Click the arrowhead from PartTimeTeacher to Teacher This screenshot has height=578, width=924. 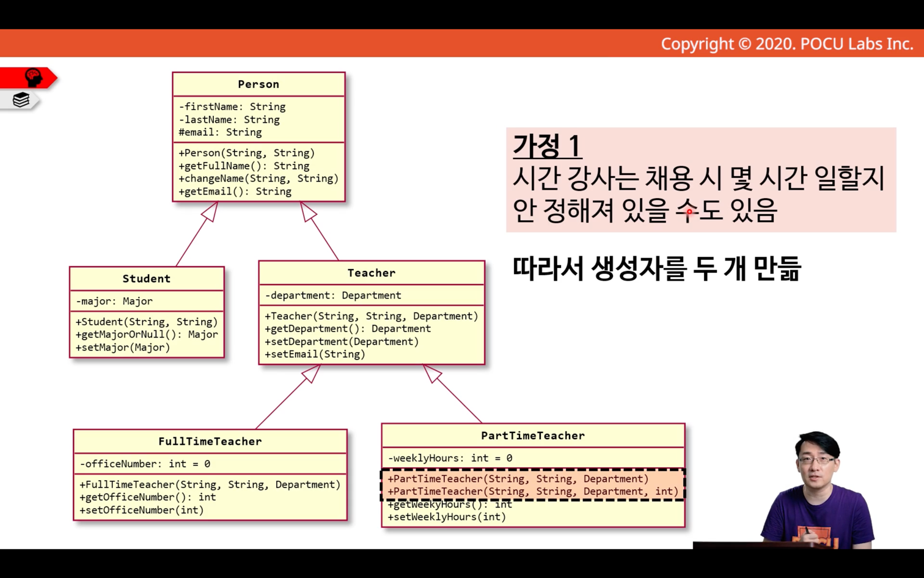(433, 373)
